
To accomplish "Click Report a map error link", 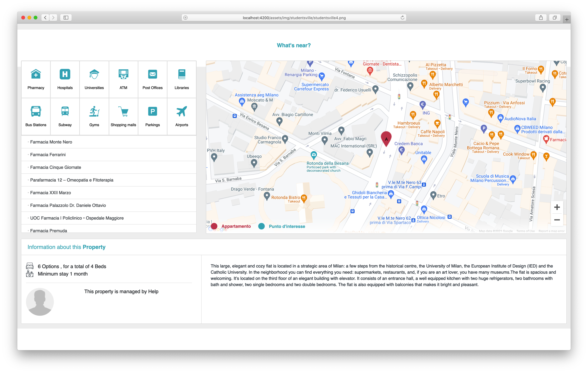I will [x=551, y=231].
